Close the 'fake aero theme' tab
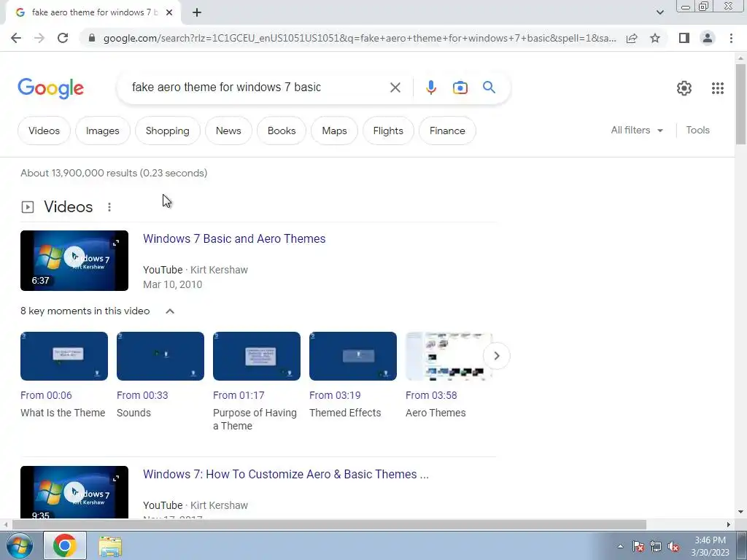Viewport: 747px width, 560px height. point(169,12)
